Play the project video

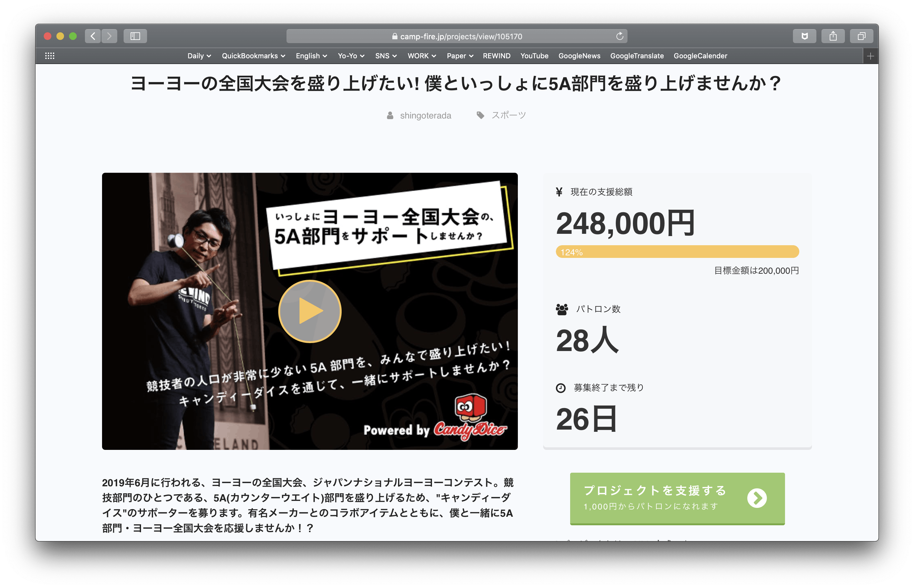[310, 311]
